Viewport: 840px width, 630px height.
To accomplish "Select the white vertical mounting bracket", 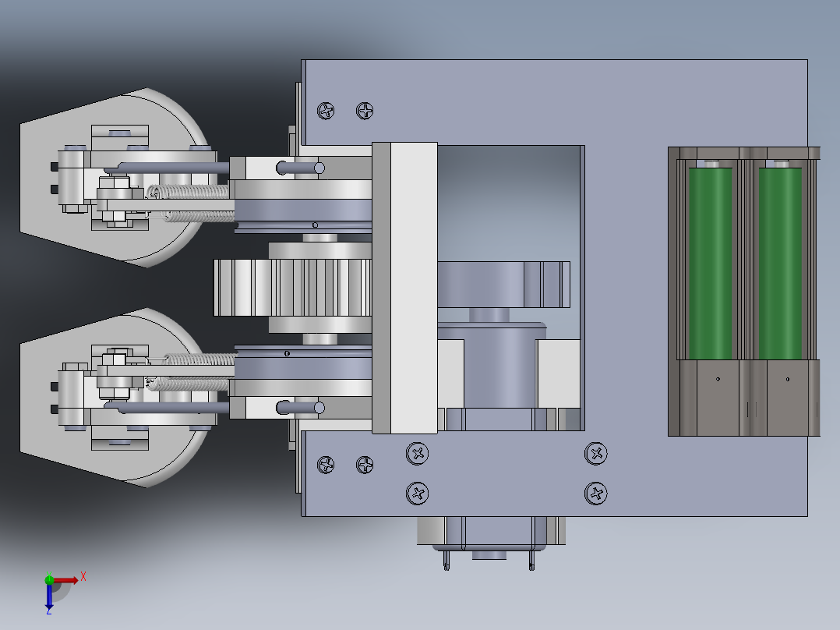I will pyautogui.click(x=414, y=288).
